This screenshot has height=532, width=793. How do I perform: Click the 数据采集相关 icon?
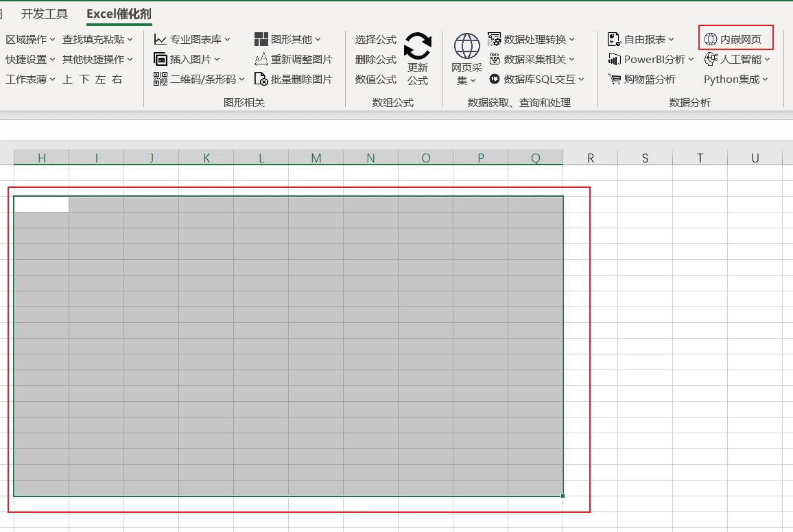494,59
